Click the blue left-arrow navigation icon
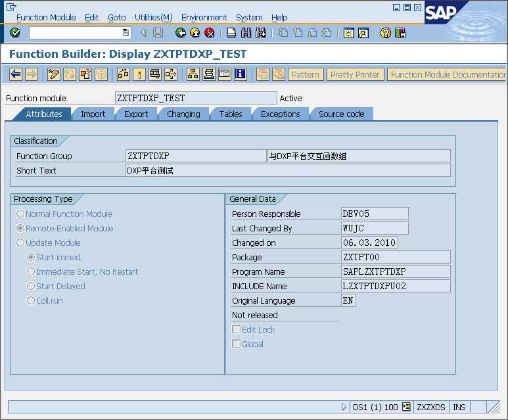The image size is (508, 420). (16, 74)
